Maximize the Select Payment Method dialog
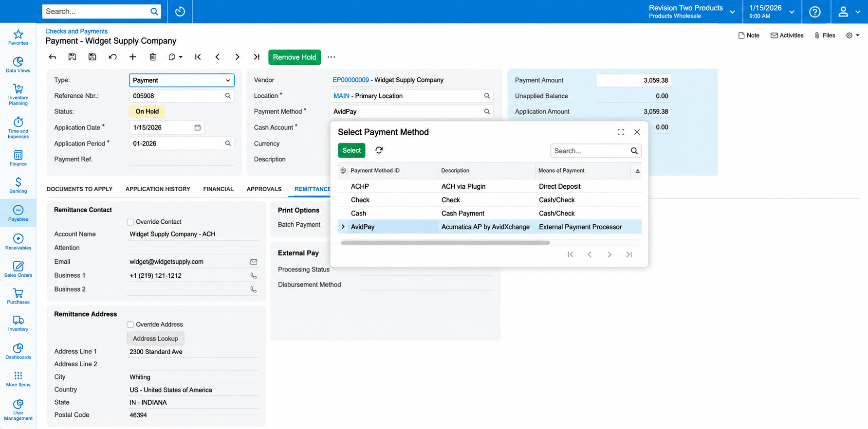Image resolution: width=868 pixels, height=429 pixels. click(621, 132)
